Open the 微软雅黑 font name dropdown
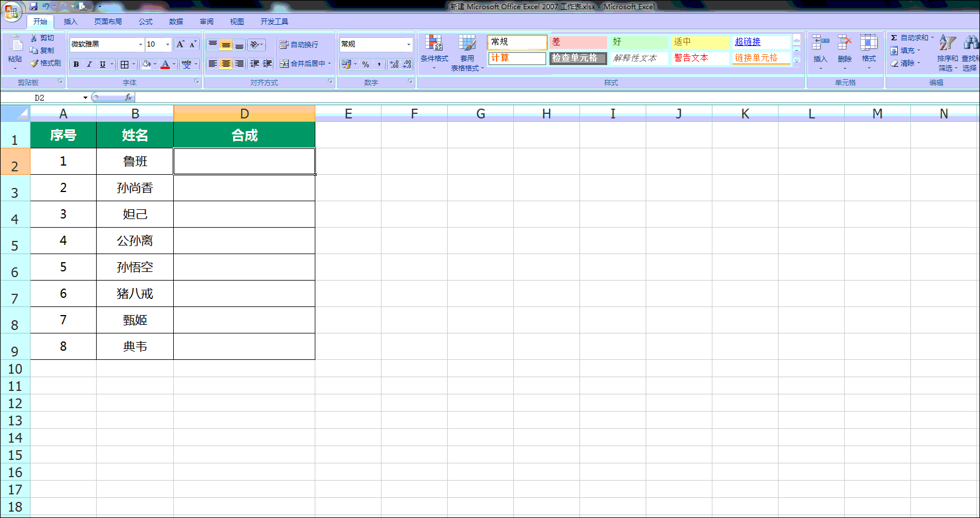 click(140, 44)
